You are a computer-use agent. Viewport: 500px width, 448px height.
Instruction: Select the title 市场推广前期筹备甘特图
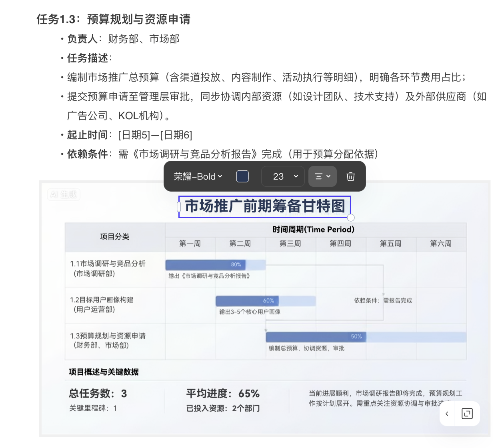(265, 206)
